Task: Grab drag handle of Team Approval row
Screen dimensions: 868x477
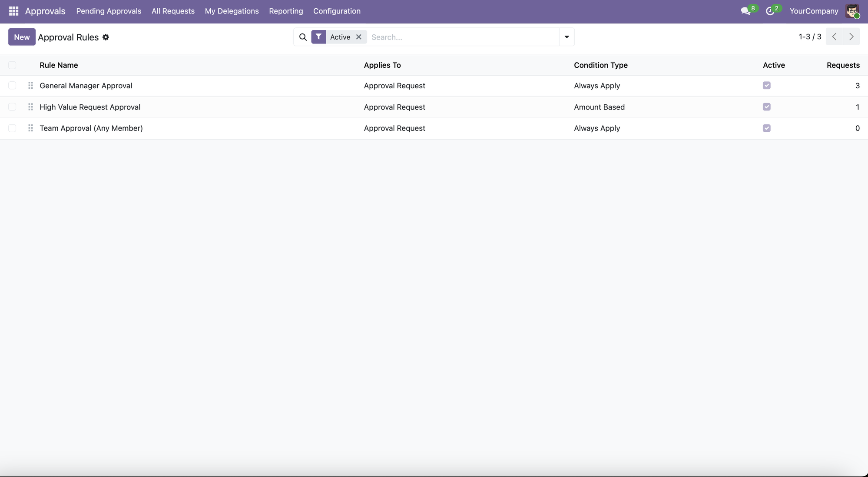Action: click(x=30, y=128)
